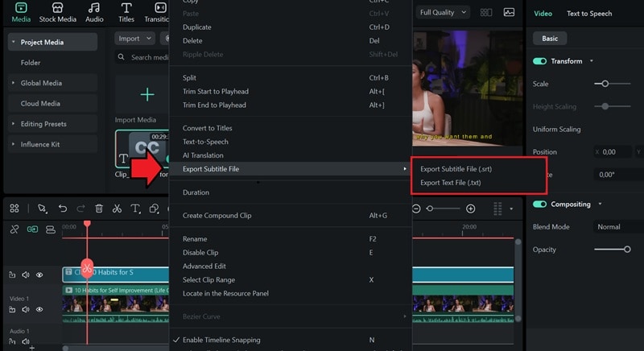Open the video scopes waveform icon
This screenshot has height=351, width=644.
tap(509, 12)
